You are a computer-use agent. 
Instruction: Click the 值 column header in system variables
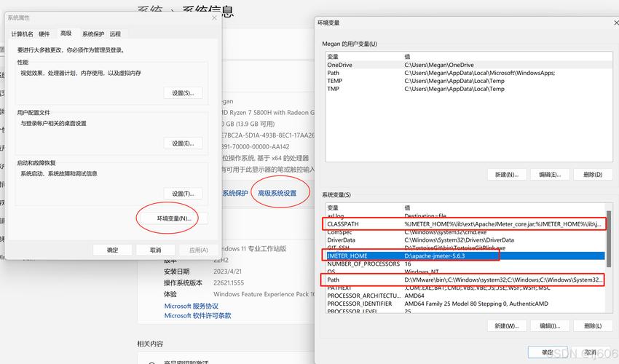(x=407, y=207)
